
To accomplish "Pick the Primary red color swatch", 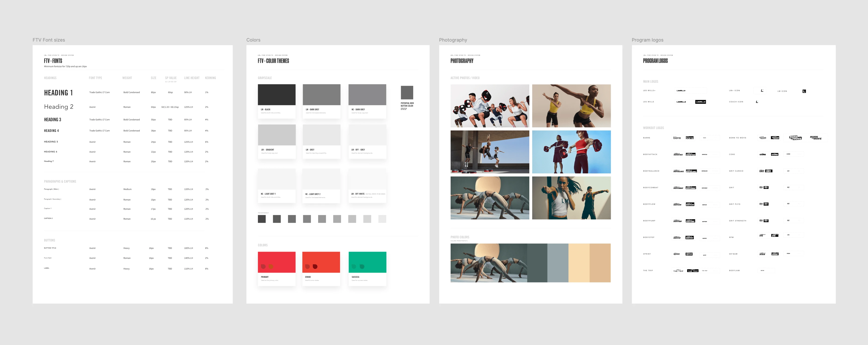I will tap(276, 262).
